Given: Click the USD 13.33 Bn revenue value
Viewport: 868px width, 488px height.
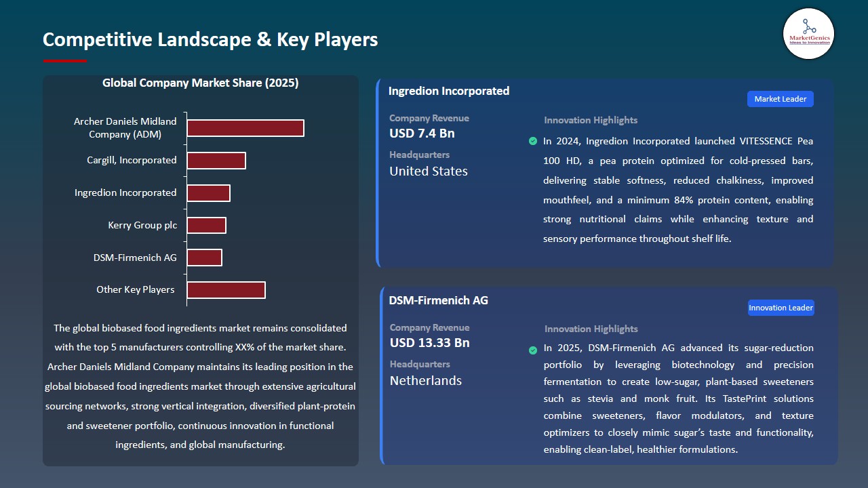Looking at the screenshot, I should point(429,343).
